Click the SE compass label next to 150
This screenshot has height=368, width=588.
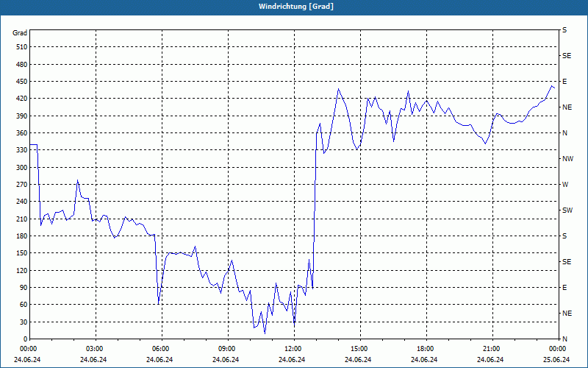[x=567, y=262]
